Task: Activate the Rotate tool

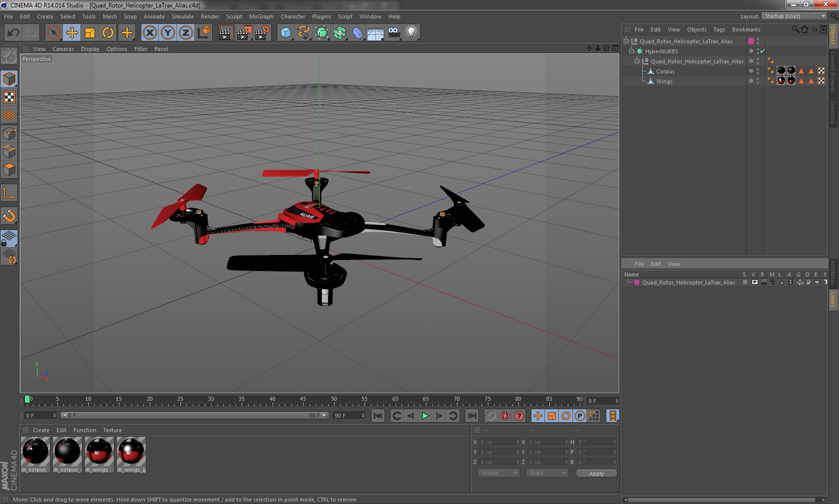Action: pos(108,33)
